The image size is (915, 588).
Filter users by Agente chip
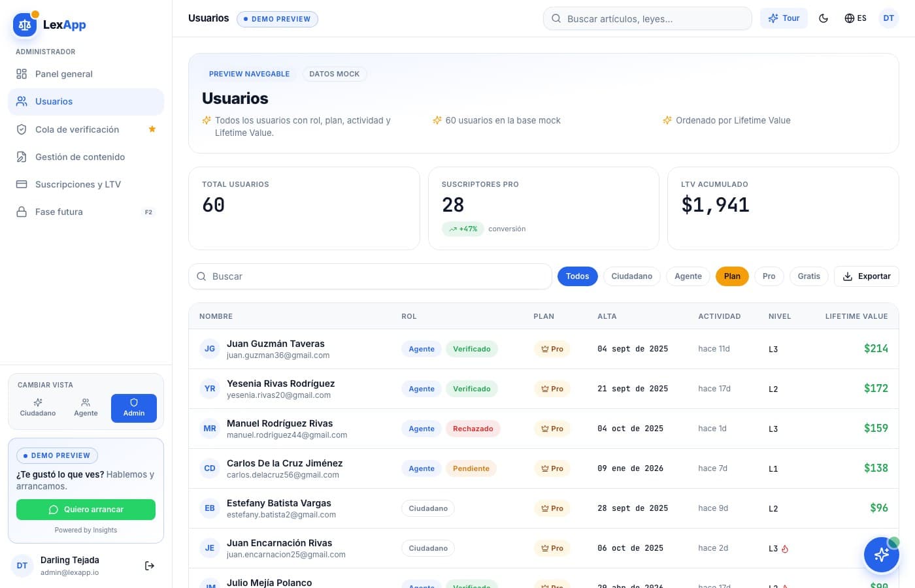(x=688, y=276)
